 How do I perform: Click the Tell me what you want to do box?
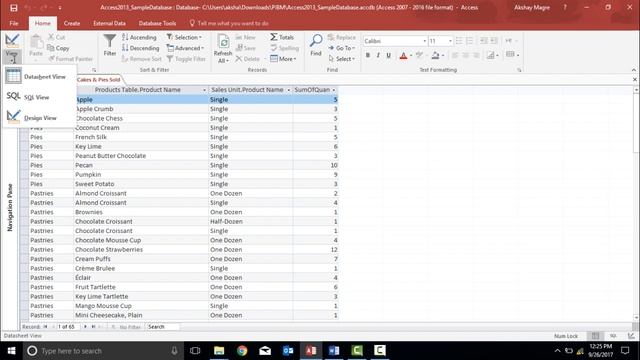coord(229,23)
